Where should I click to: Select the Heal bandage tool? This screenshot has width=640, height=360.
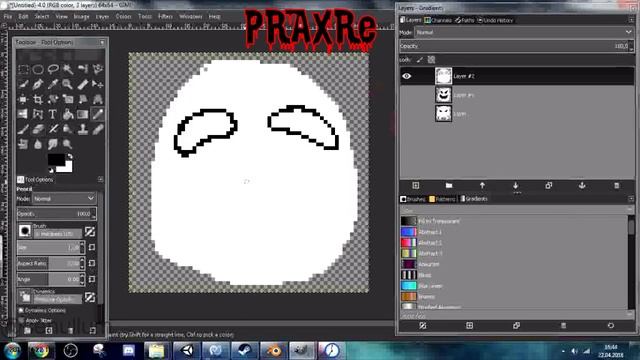[98, 129]
